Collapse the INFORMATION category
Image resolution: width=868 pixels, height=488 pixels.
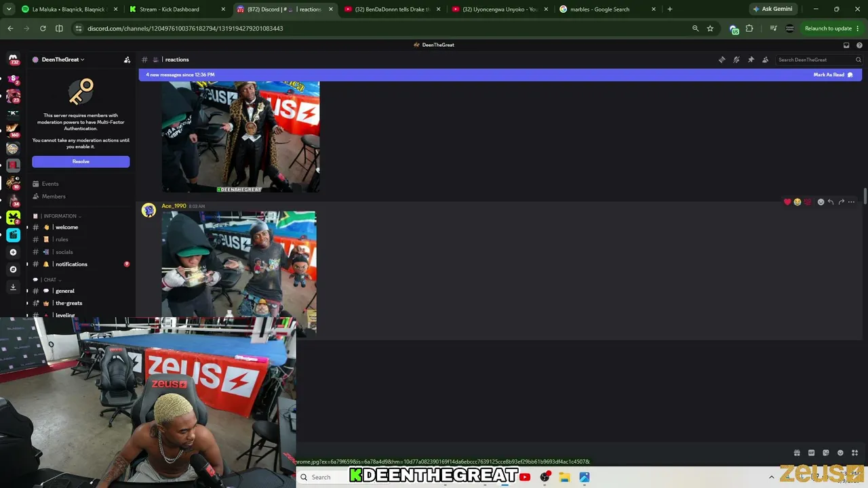point(61,216)
